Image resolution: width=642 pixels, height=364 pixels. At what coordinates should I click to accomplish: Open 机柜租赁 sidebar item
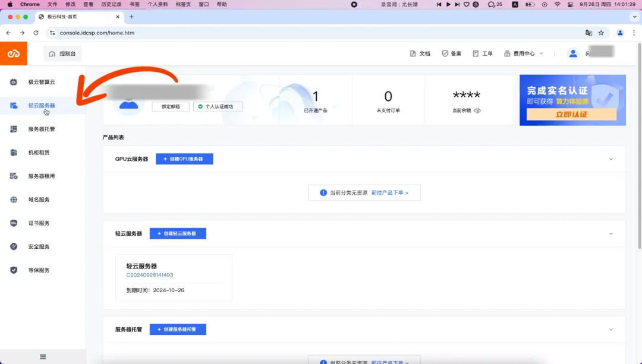tap(39, 153)
